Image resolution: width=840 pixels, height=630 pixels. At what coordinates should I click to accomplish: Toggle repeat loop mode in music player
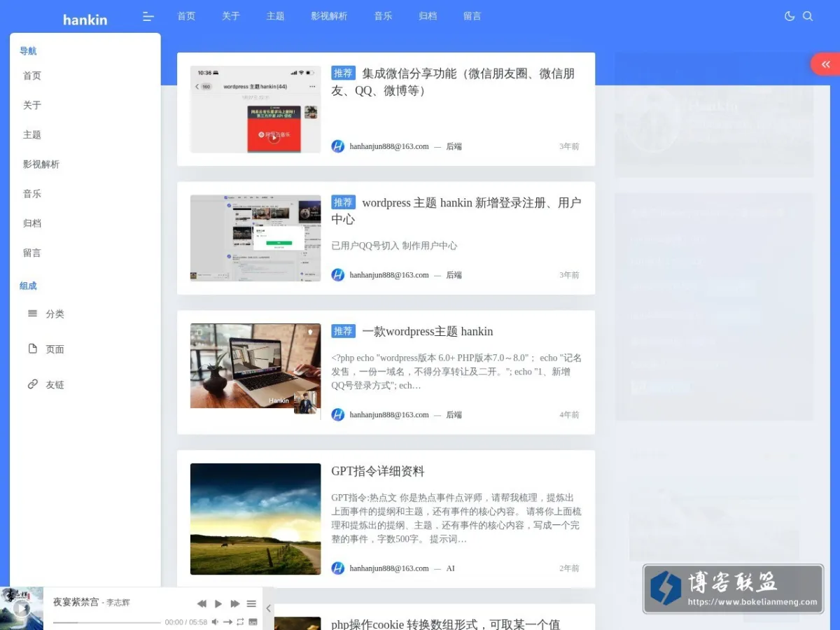pyautogui.click(x=240, y=622)
